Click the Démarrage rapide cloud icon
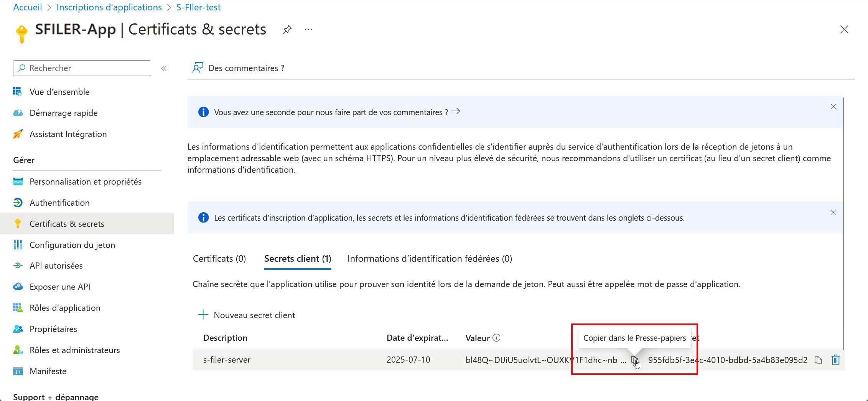The width and height of the screenshot is (868, 401). 18,113
